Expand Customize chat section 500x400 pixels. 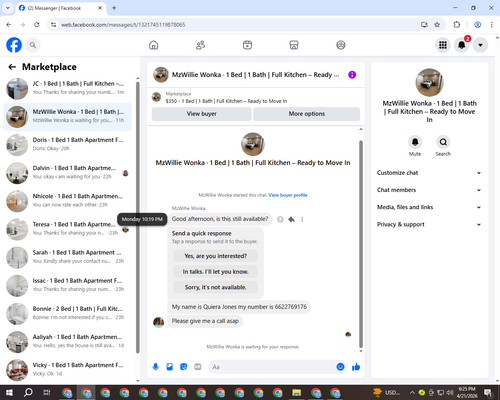429,173
